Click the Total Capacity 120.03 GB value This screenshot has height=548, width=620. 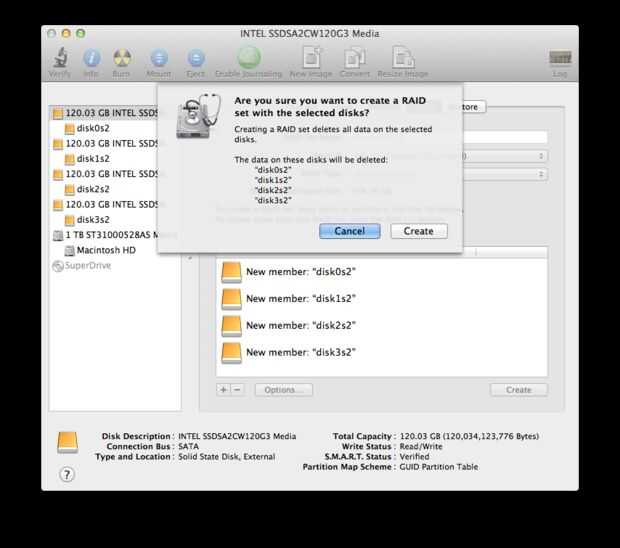469,436
